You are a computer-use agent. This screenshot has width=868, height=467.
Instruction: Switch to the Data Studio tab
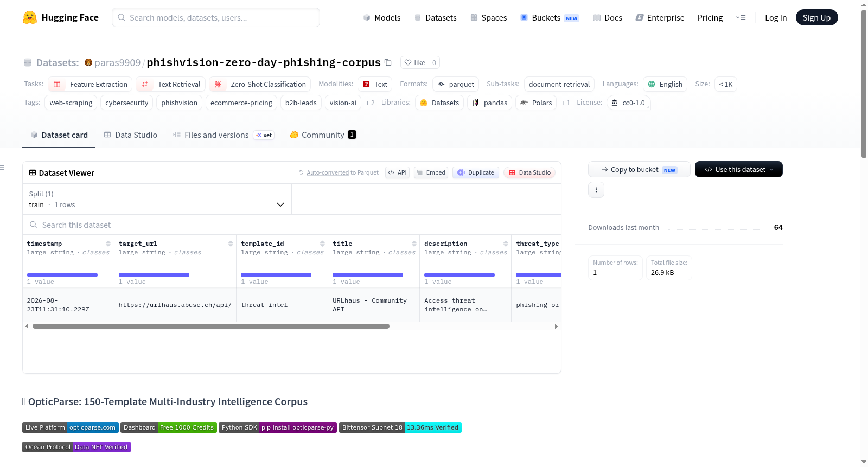click(131, 135)
